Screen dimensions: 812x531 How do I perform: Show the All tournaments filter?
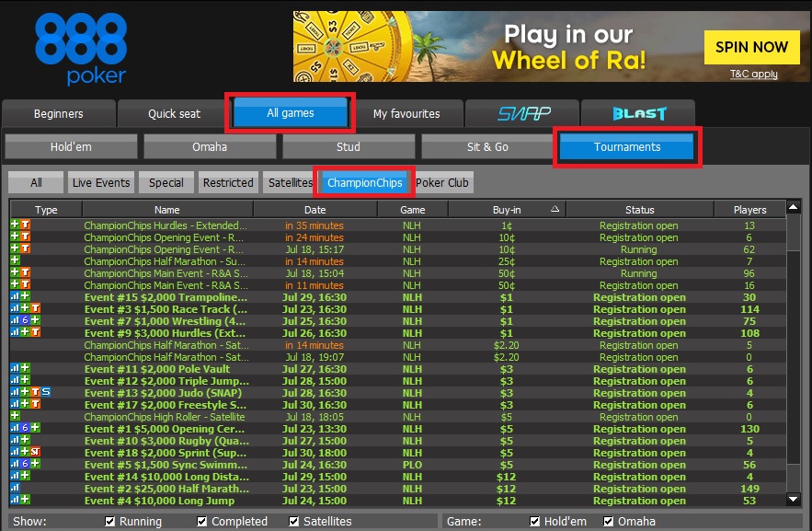[x=36, y=182]
